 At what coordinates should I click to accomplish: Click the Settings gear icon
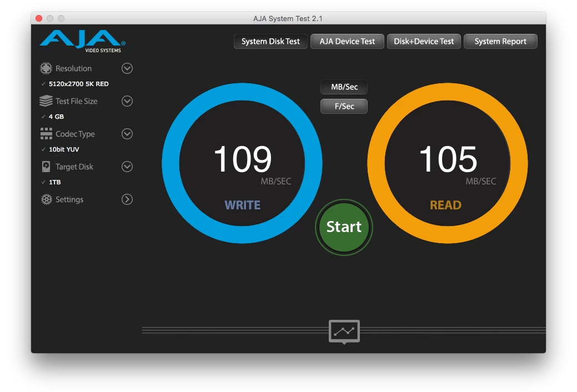(46, 199)
